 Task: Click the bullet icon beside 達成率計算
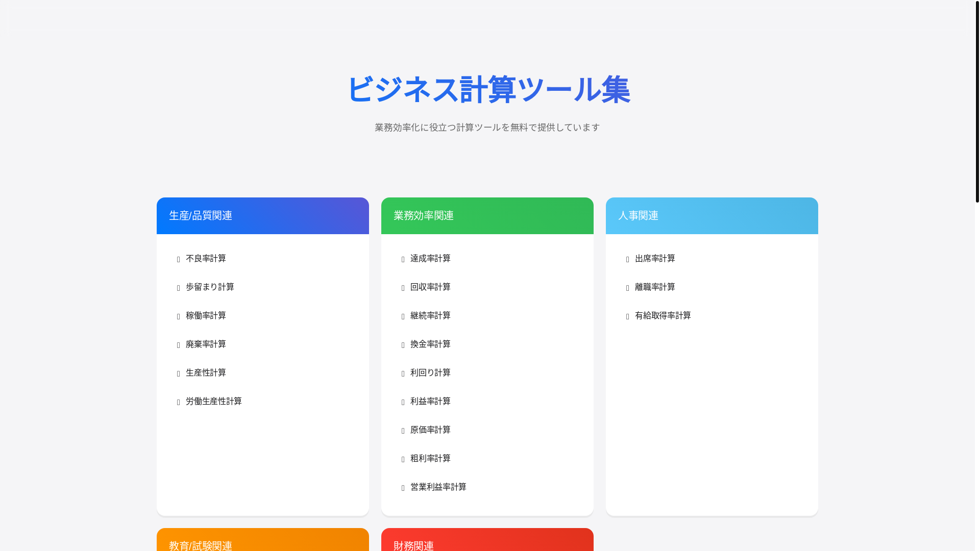(x=403, y=260)
